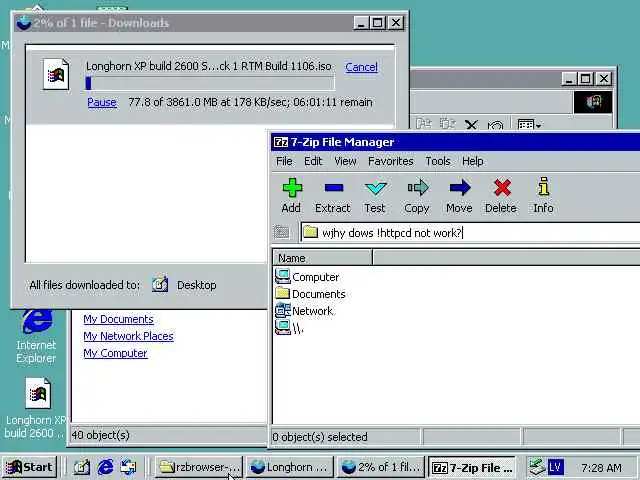Click the 40 object(s) status bar text

point(100,435)
